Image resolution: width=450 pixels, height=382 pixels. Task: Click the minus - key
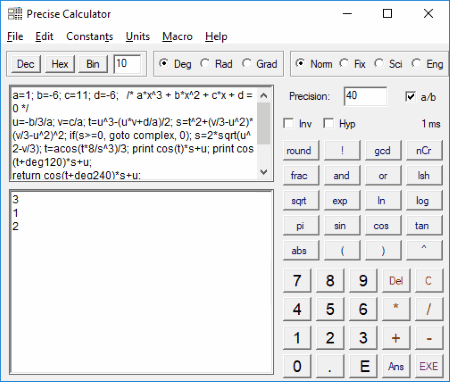429,338
